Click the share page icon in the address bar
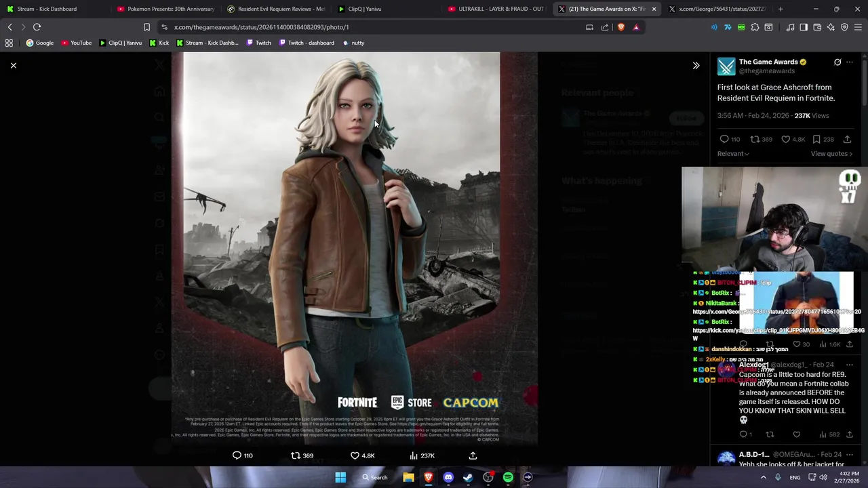868x488 pixels. coord(605,27)
